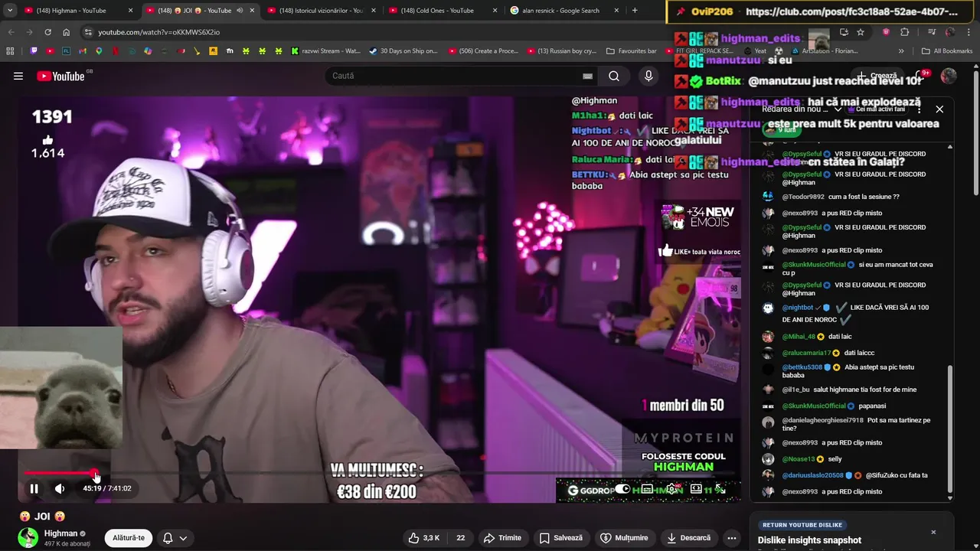Mute the video player volume
The height and width of the screenshot is (551, 980).
[x=60, y=488]
